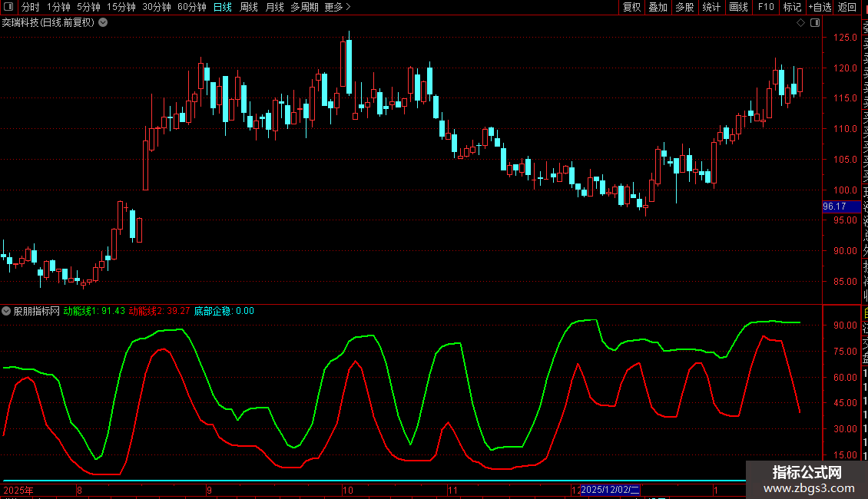Image resolution: width=868 pixels, height=499 pixels.
Task: Select the 30分钟 chart period
Action: pos(157,7)
